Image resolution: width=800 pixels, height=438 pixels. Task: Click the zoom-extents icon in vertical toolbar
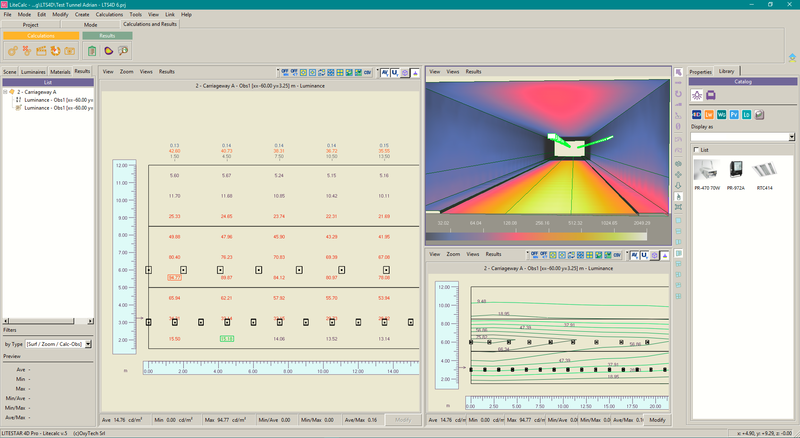679,207
